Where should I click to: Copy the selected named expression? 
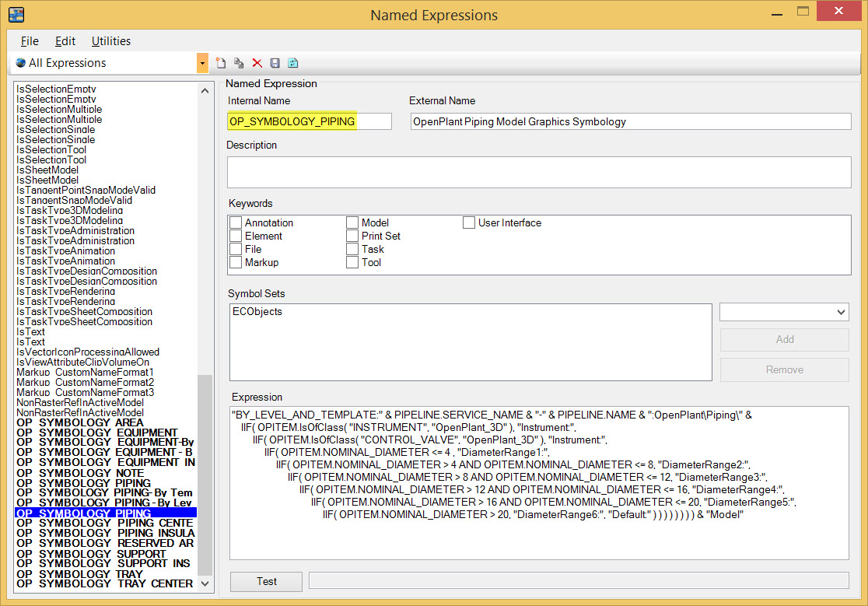tap(239, 63)
